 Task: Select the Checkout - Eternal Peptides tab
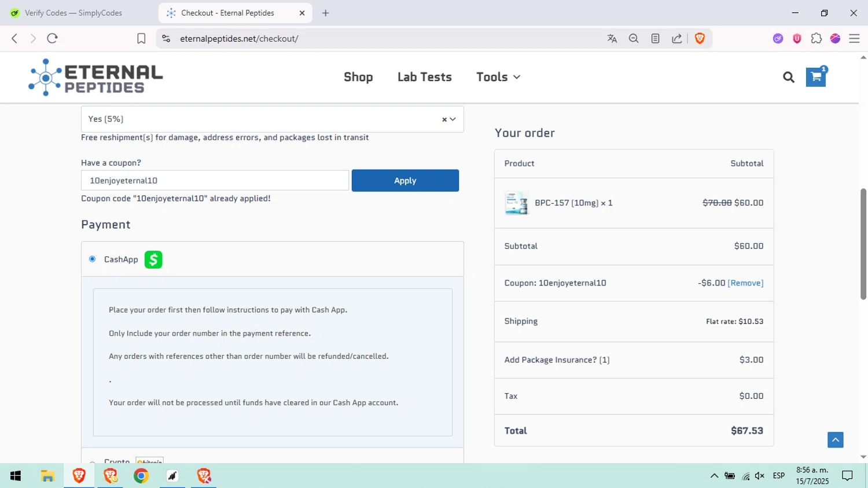(236, 13)
